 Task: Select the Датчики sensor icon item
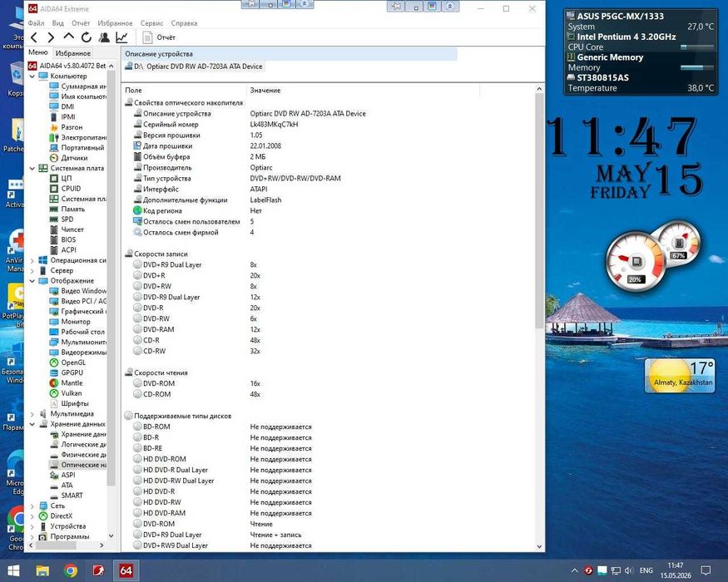point(54,158)
